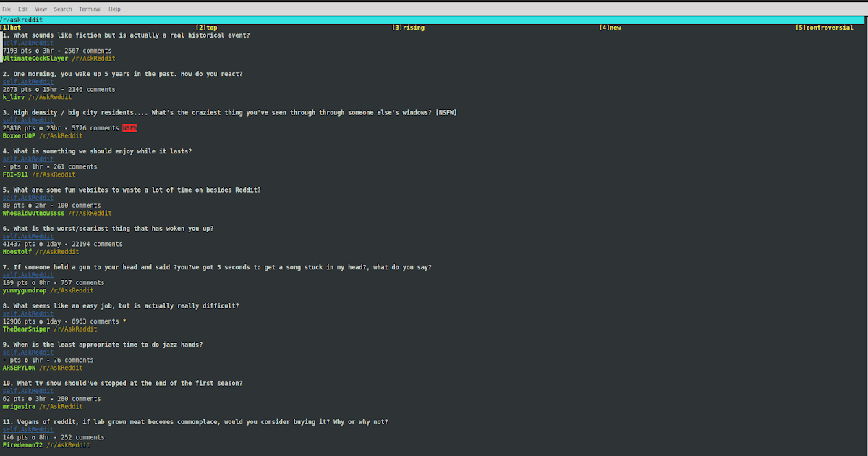
Task: Switch to the [2]top tab
Action: click(205, 27)
